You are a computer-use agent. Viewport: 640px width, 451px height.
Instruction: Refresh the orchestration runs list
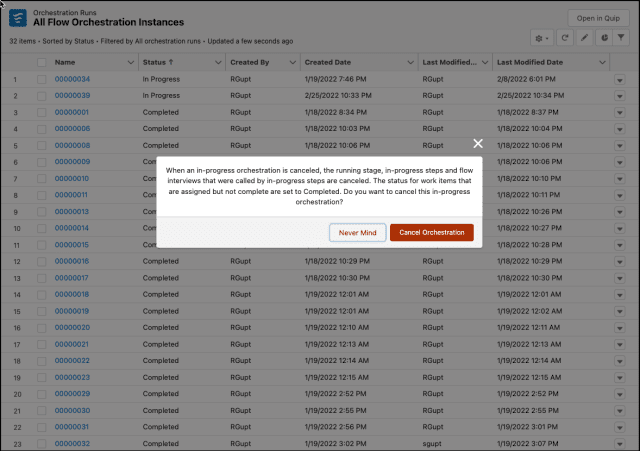coord(567,37)
